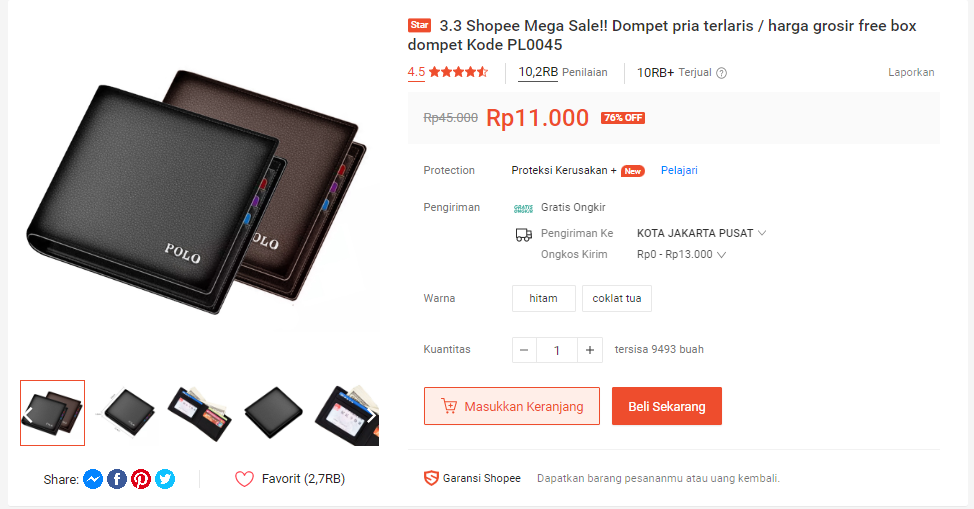Show next product thumbnails with right arrow

point(370,415)
